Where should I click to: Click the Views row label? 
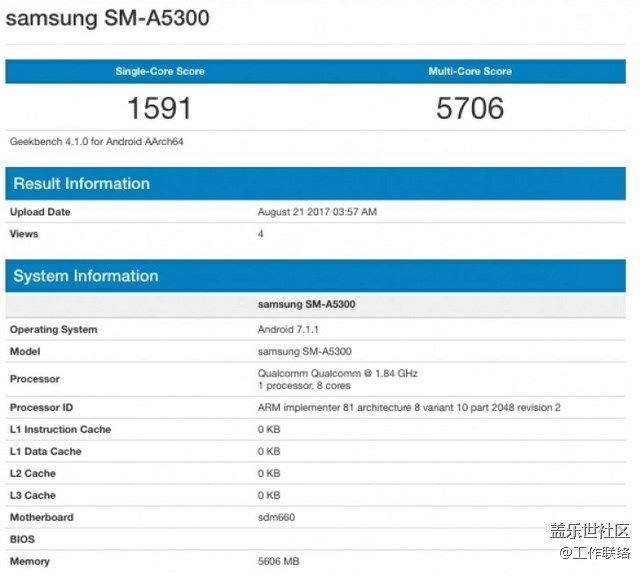(24, 234)
